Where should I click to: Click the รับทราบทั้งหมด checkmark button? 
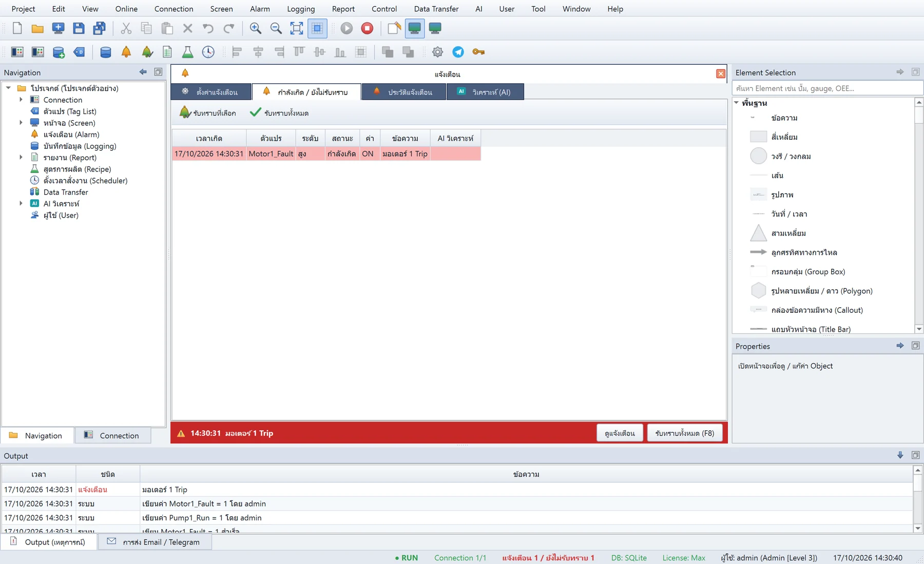279,113
